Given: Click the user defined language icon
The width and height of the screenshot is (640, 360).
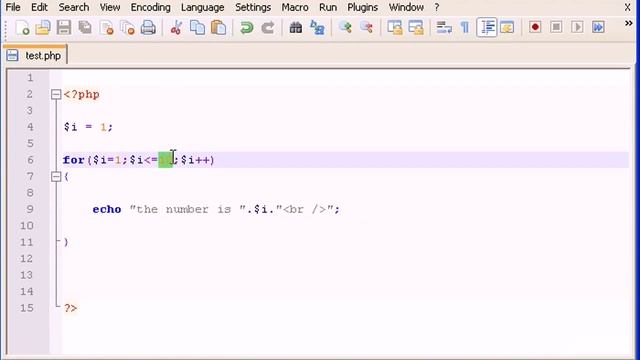Looking at the screenshot, I should (508, 27).
